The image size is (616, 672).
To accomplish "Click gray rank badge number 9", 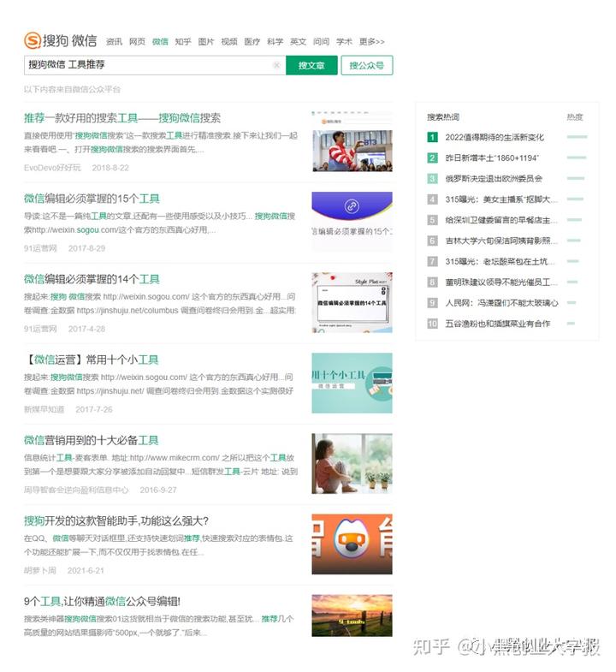I will click(x=432, y=302).
